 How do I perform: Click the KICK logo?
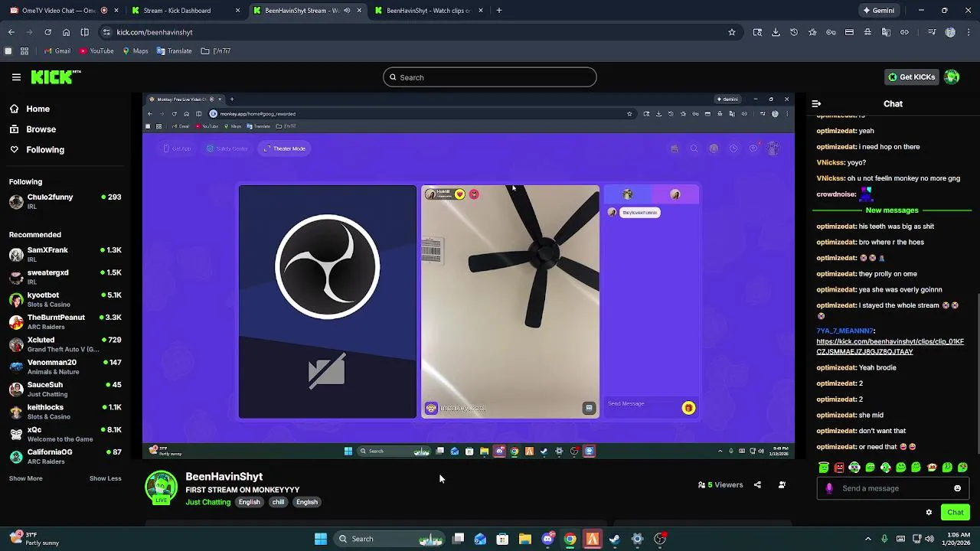(56, 77)
